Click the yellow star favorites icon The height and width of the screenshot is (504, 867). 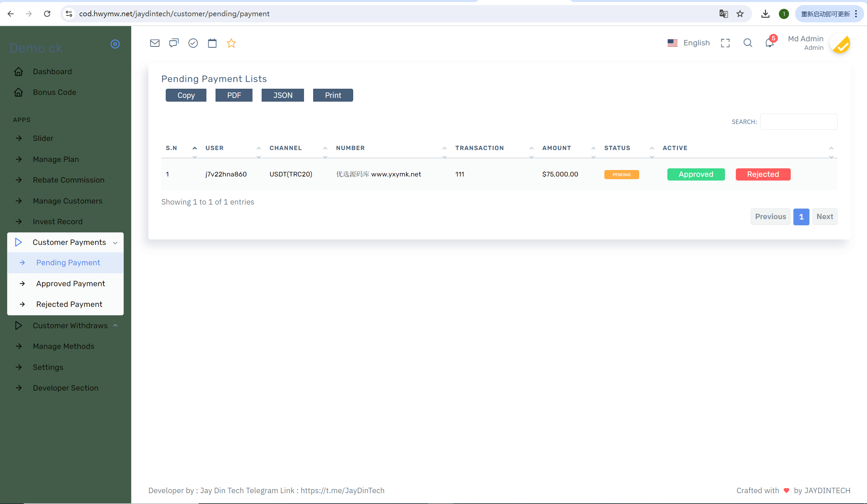pos(231,43)
